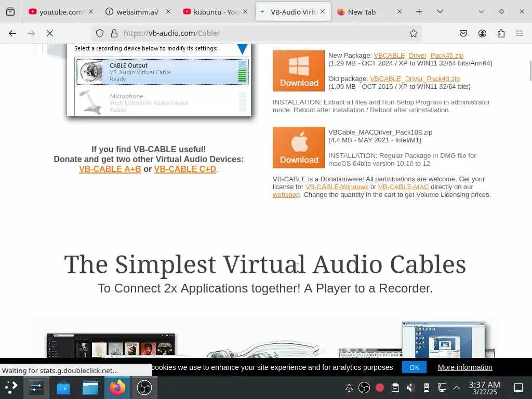Open More information cookie link
The width and height of the screenshot is (532, 399).
[x=465, y=367]
